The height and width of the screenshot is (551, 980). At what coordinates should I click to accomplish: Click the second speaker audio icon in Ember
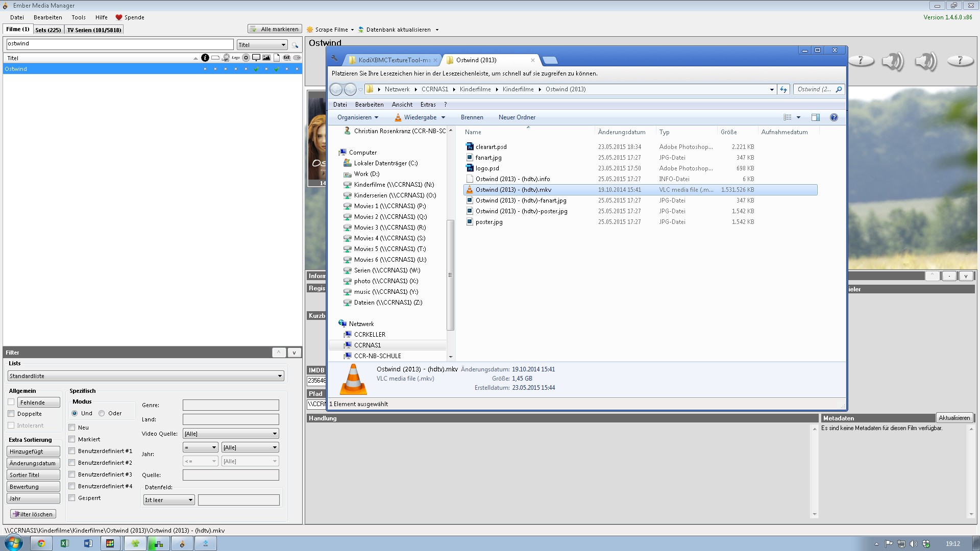[926, 61]
